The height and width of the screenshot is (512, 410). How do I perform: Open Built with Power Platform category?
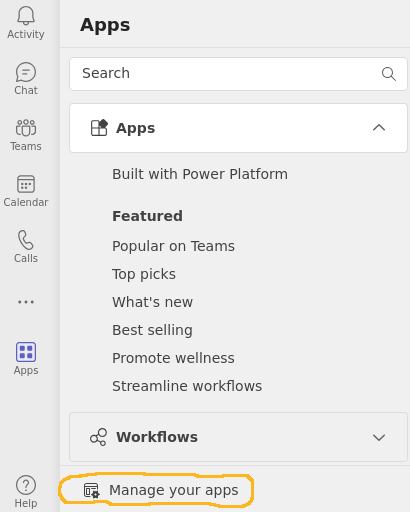200,174
